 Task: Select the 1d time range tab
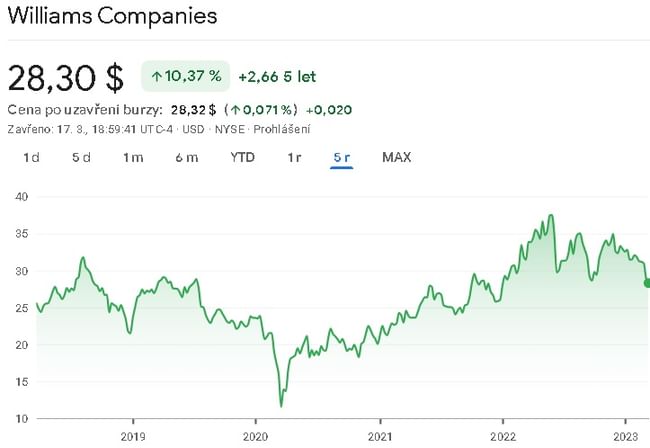[31, 157]
